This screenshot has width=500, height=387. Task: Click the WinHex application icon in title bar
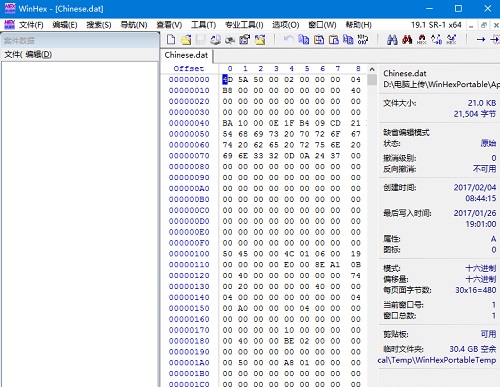10,8
